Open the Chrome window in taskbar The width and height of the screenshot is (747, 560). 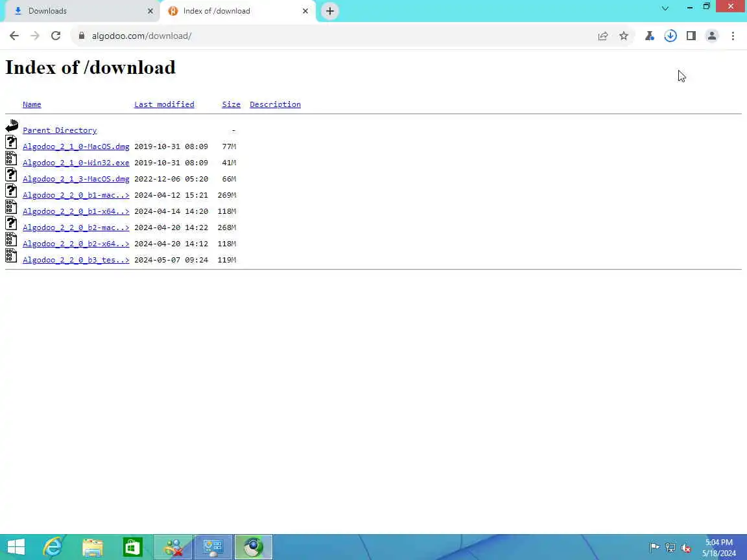(x=254, y=547)
